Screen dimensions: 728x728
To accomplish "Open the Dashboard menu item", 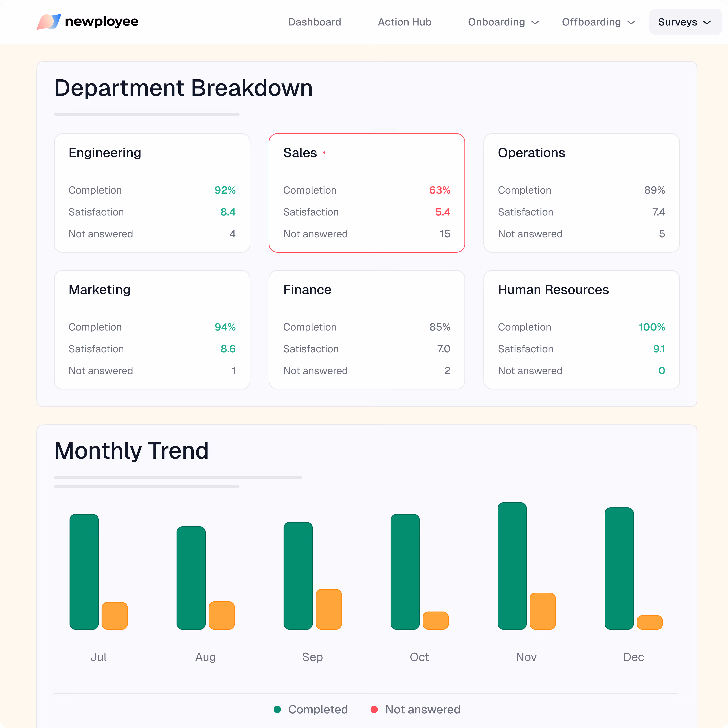I will [315, 22].
